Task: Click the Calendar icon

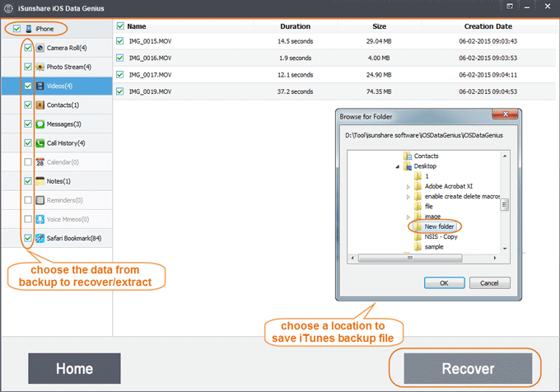Action: coord(40,162)
